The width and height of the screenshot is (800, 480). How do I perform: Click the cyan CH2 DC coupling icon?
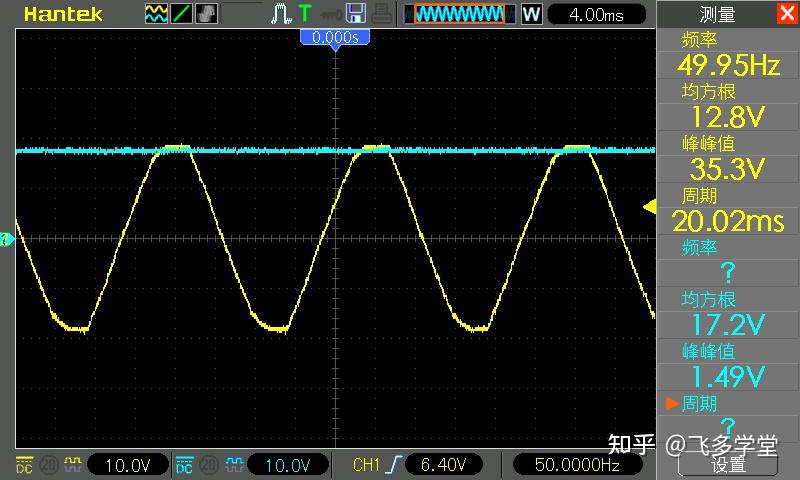(x=184, y=465)
